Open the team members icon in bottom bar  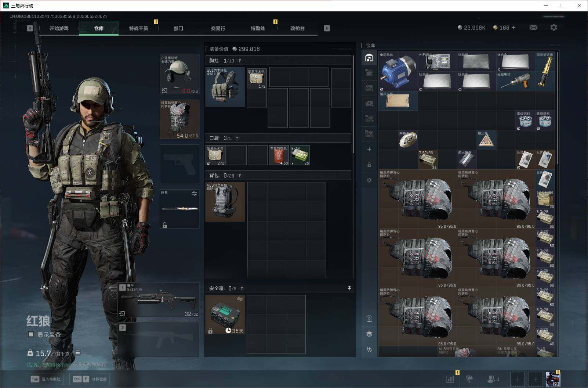(493, 379)
